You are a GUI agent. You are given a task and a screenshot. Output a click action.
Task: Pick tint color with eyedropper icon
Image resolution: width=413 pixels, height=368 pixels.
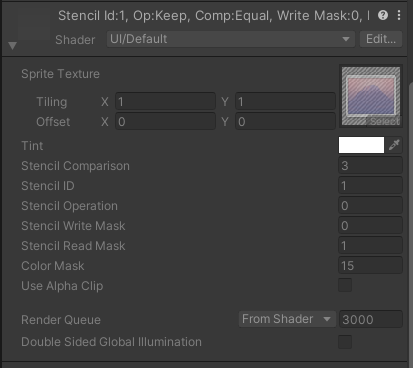click(x=394, y=145)
